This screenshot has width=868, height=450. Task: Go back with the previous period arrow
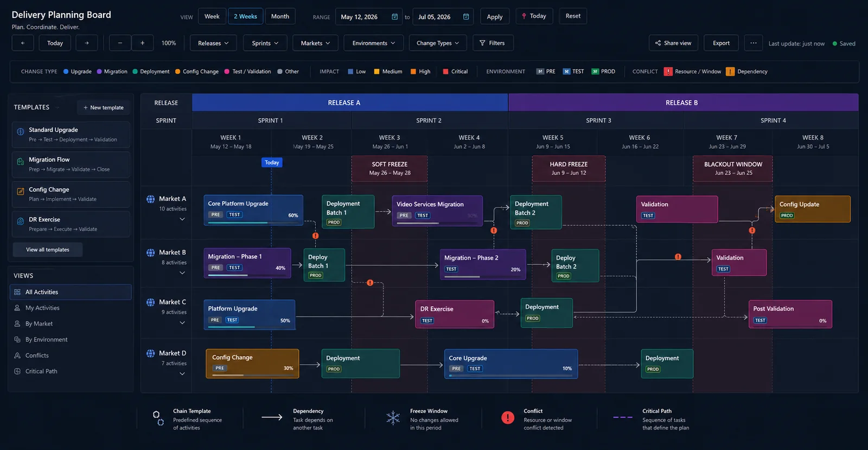23,43
